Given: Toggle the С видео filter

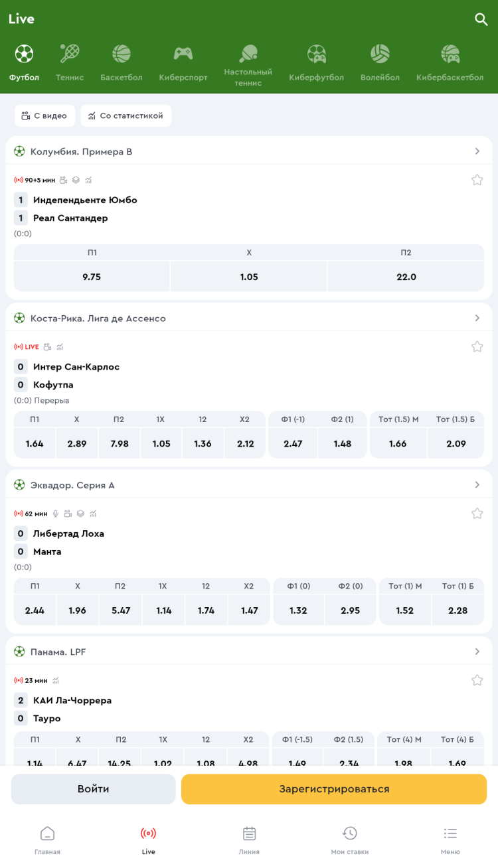Looking at the screenshot, I should click(44, 115).
